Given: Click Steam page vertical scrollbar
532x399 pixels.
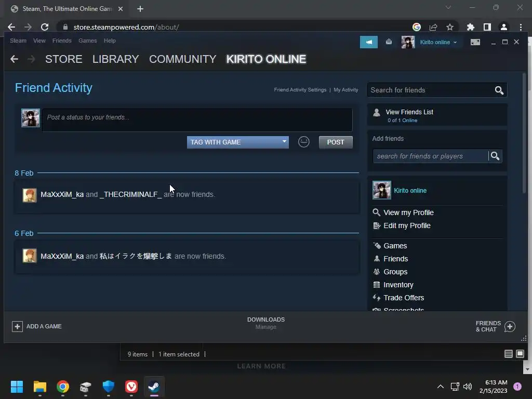Looking at the screenshot, I should tap(524, 132).
